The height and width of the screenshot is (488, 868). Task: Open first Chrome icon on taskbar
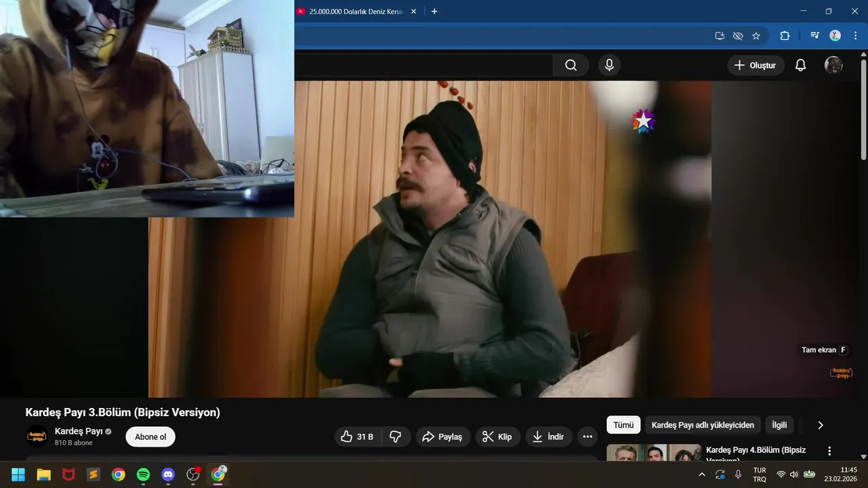[x=119, y=474]
